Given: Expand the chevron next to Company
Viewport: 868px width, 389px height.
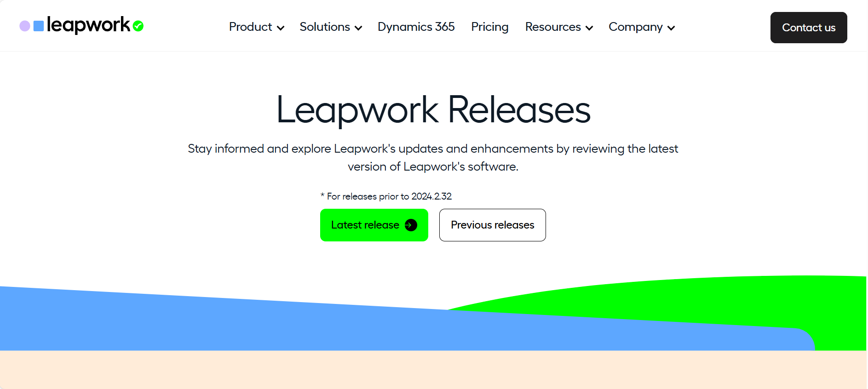Looking at the screenshot, I should tap(671, 28).
